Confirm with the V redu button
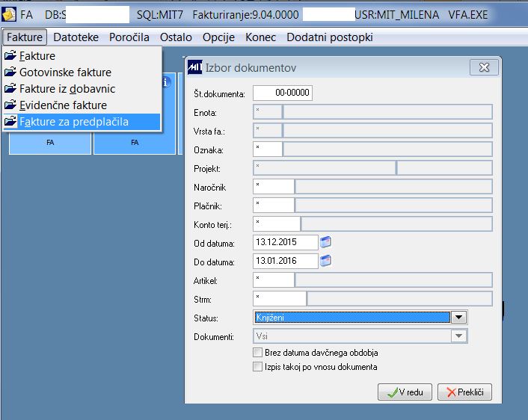This screenshot has height=420, width=528. pyautogui.click(x=405, y=392)
